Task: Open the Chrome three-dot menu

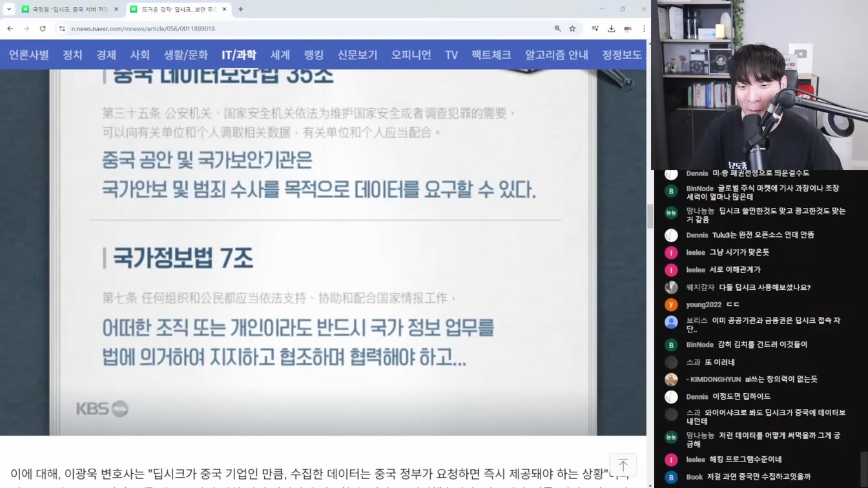Action: coord(643,28)
